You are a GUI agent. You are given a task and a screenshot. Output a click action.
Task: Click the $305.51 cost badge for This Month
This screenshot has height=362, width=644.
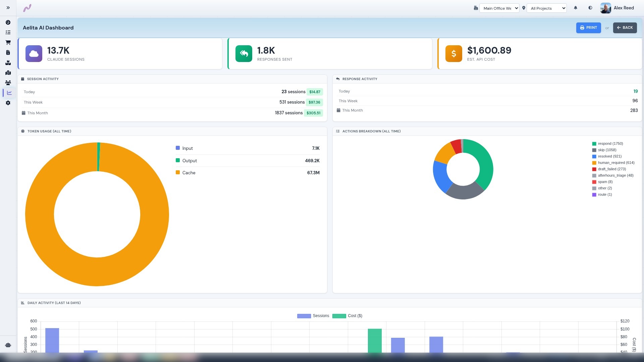pyautogui.click(x=313, y=113)
